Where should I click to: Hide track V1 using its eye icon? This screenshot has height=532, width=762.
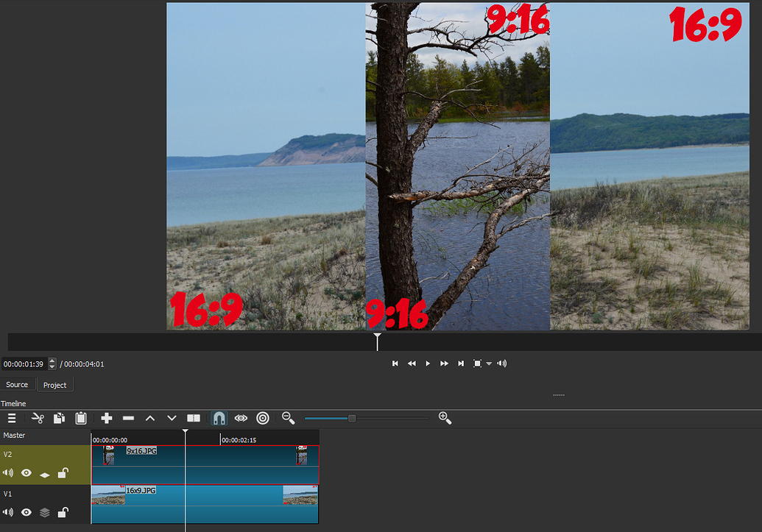[x=27, y=512]
